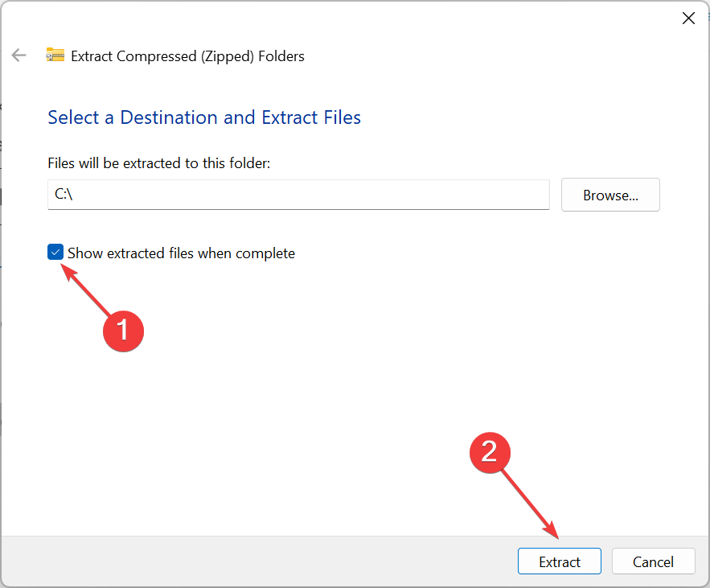The height and width of the screenshot is (588, 710).
Task: Click the "Files will be extracted to this folder:" label
Action: point(159,163)
